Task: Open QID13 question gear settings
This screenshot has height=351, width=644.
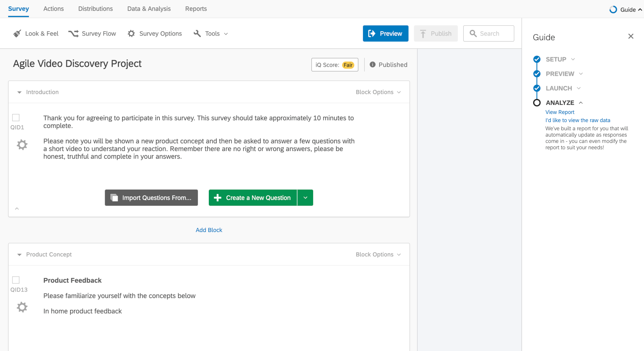Action: click(x=22, y=307)
